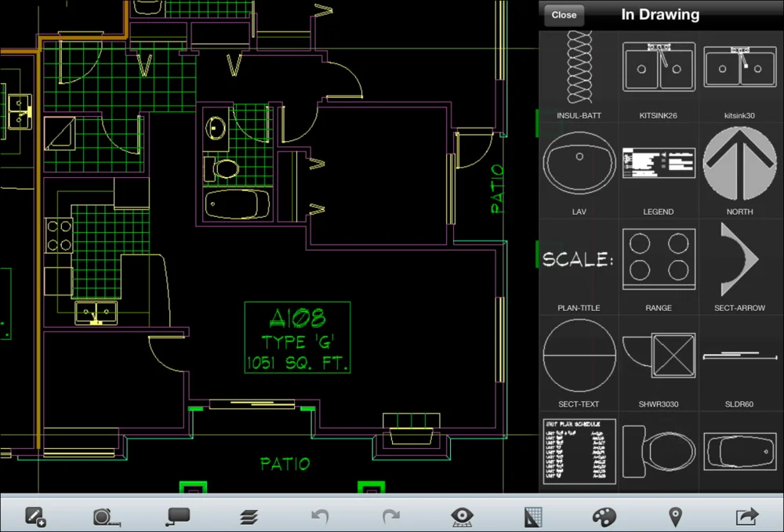The image size is (784, 532).
Task: Select the tape measure tool
Action: click(x=107, y=517)
